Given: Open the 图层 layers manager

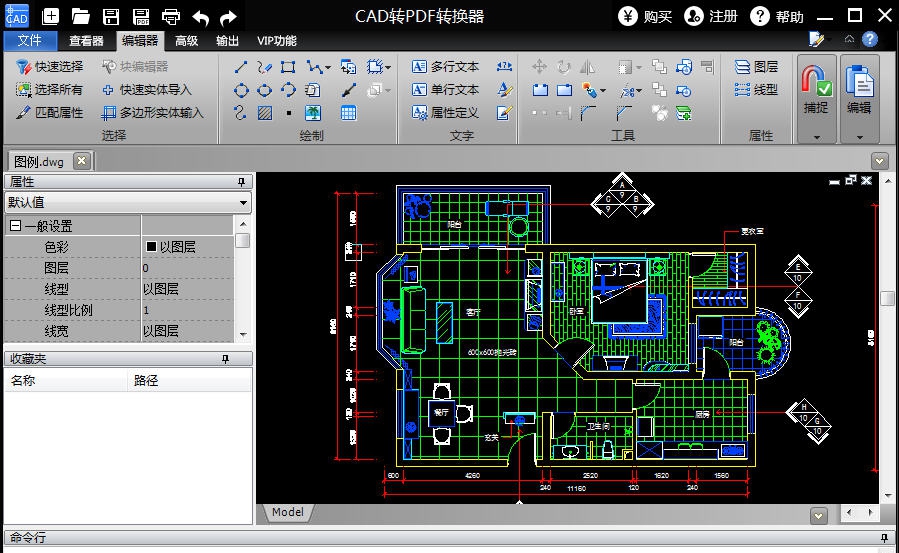Looking at the screenshot, I should pyautogui.click(x=756, y=67).
